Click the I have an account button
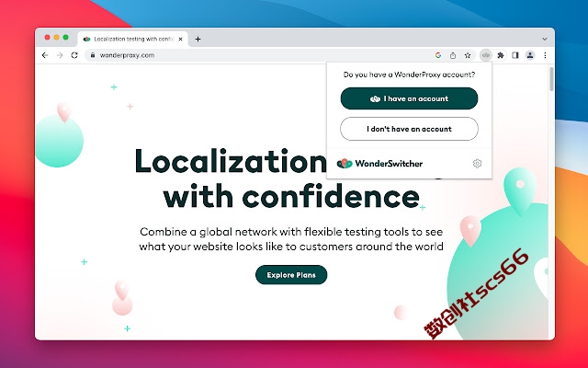 [x=409, y=98]
